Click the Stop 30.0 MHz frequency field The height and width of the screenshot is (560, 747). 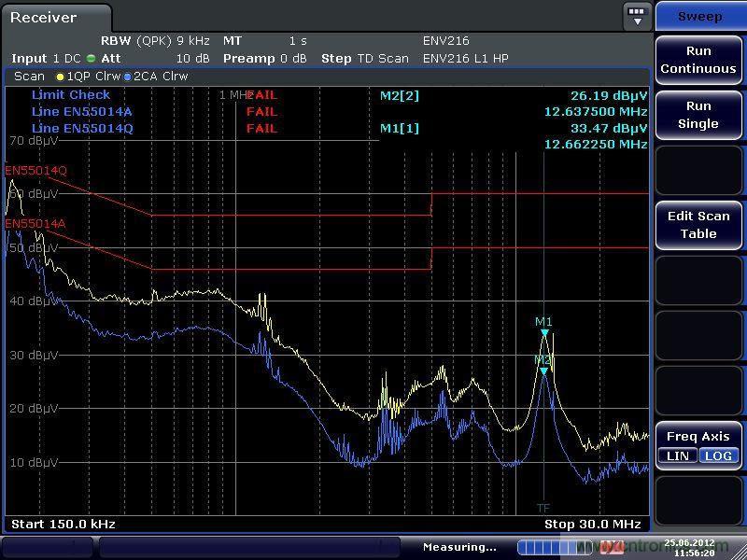(592, 525)
